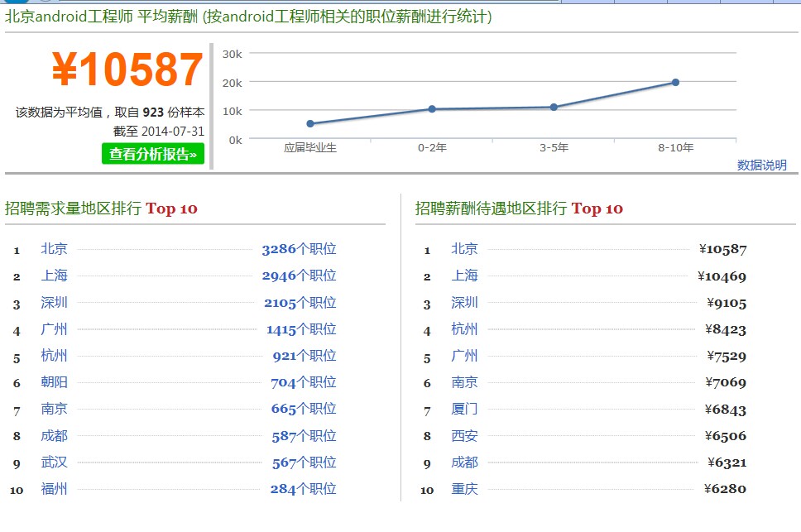Open 上海 in the salary ranking

(x=464, y=276)
